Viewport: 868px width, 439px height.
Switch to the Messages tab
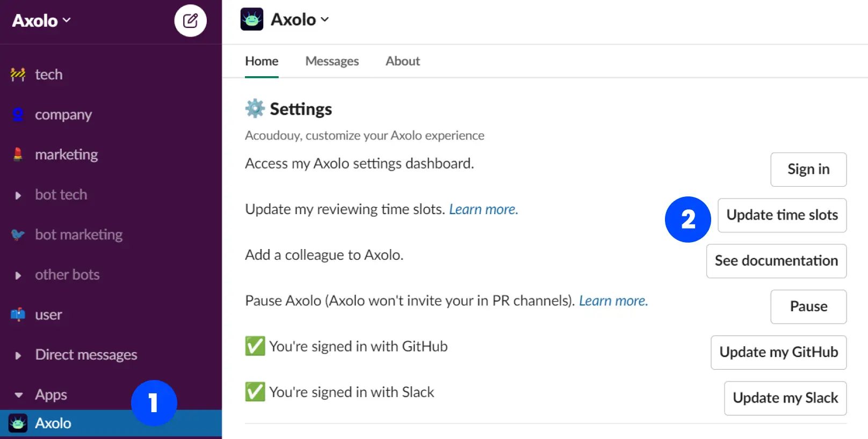click(332, 61)
